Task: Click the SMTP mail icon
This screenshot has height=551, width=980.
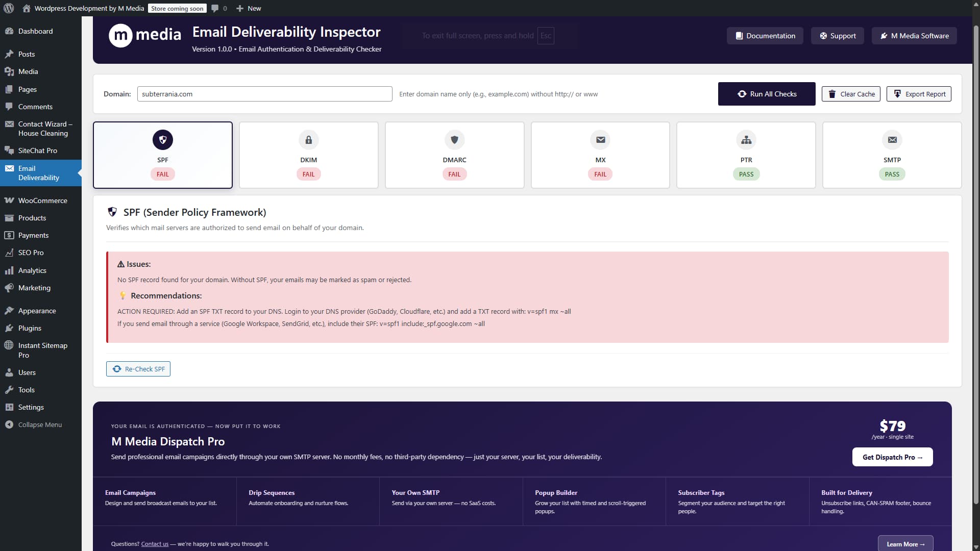Action: tap(892, 140)
